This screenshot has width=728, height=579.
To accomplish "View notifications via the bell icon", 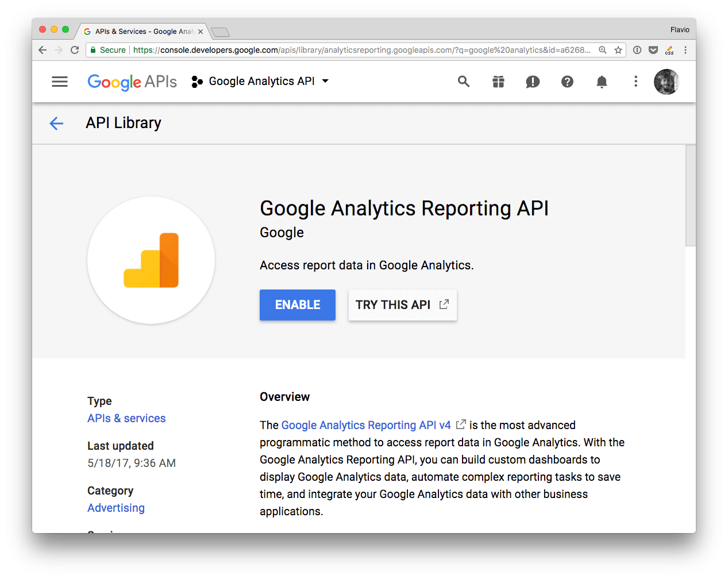I will click(602, 82).
